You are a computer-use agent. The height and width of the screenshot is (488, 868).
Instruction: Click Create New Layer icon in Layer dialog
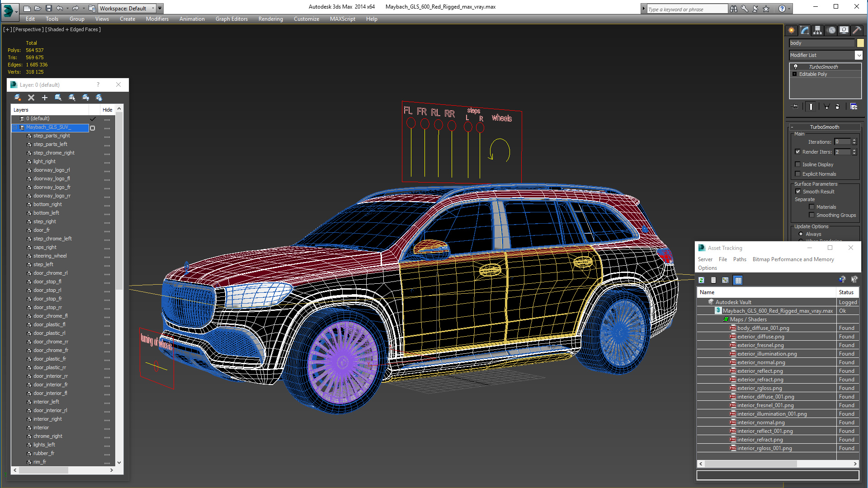tap(18, 98)
